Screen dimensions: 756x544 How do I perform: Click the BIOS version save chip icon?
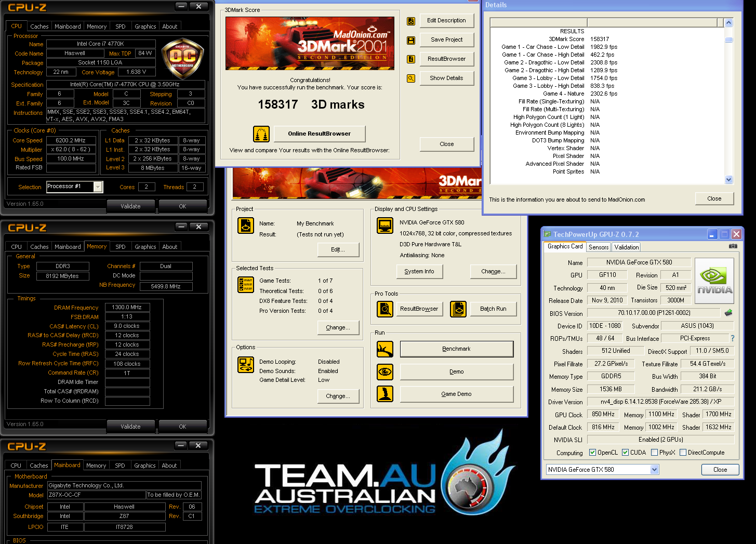(728, 313)
